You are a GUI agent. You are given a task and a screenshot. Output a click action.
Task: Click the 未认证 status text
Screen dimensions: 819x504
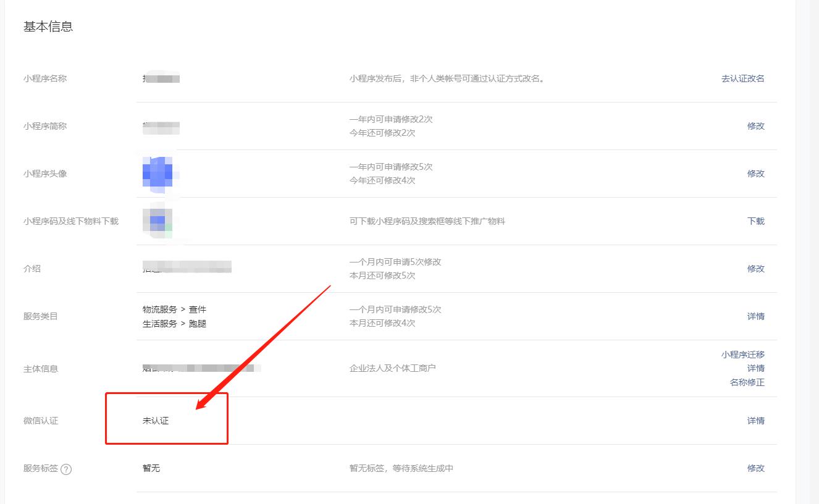pyautogui.click(x=156, y=421)
